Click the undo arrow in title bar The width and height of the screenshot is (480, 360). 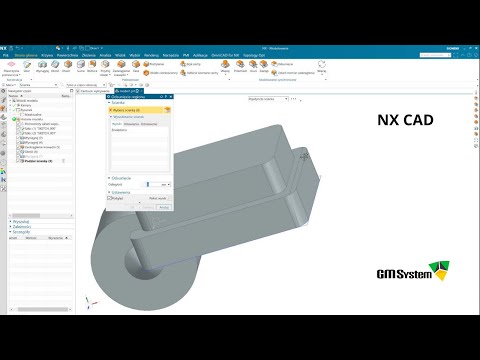[18, 48]
